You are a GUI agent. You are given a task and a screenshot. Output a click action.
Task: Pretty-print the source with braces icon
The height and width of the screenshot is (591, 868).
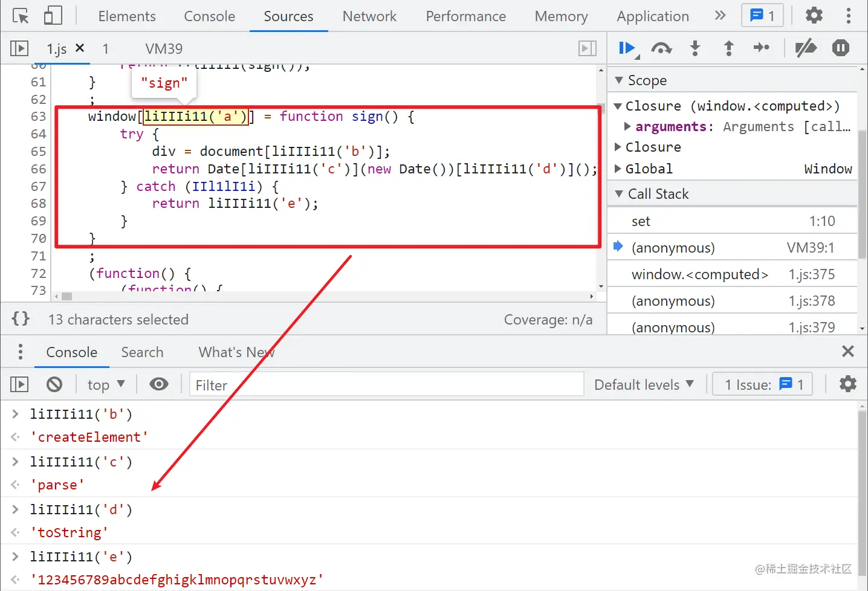[21, 318]
